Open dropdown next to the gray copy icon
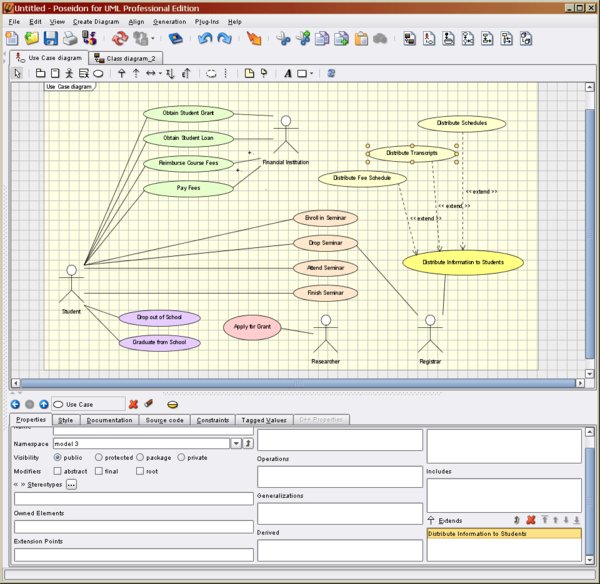Screen dimensions: 600x584 (x=153, y=38)
